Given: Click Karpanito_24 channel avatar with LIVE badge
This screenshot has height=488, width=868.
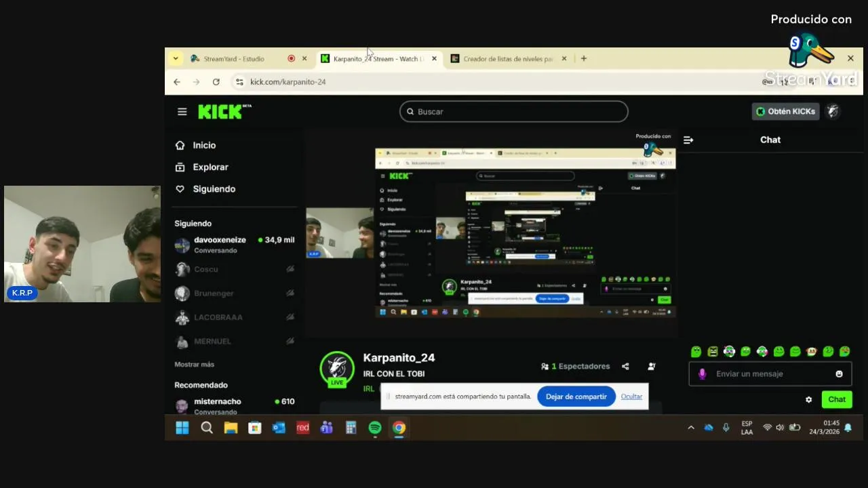Looking at the screenshot, I should tap(337, 369).
